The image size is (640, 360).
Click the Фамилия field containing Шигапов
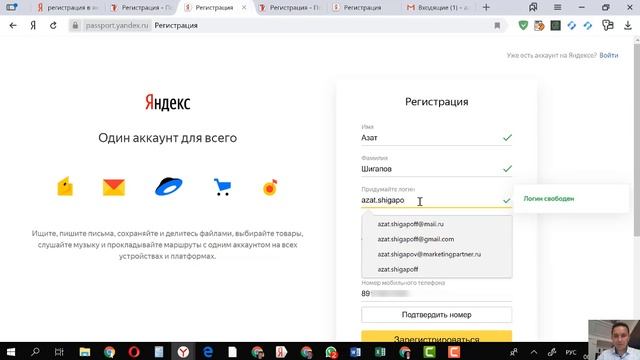point(436,169)
